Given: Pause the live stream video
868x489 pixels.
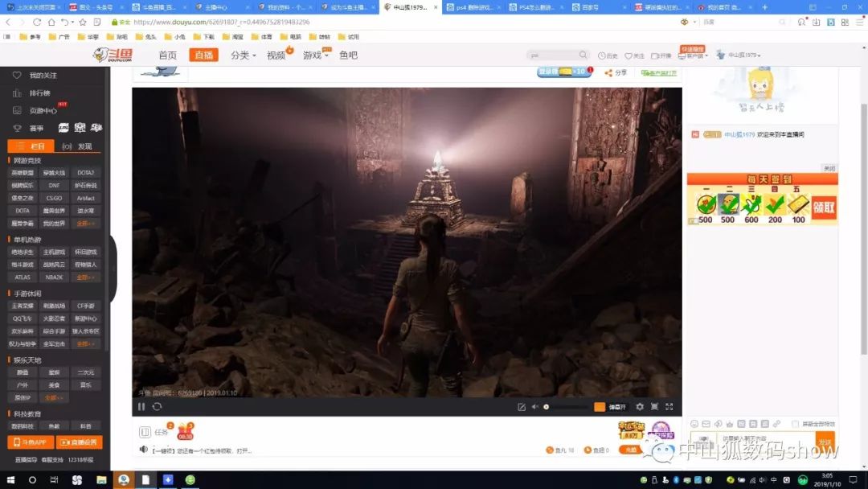Looking at the screenshot, I should (x=141, y=407).
